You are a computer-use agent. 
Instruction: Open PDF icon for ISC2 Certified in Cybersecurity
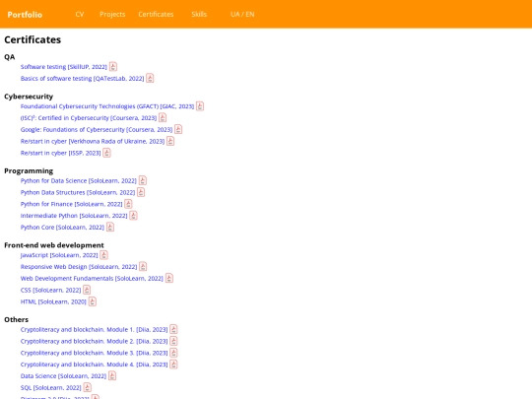coord(163,118)
